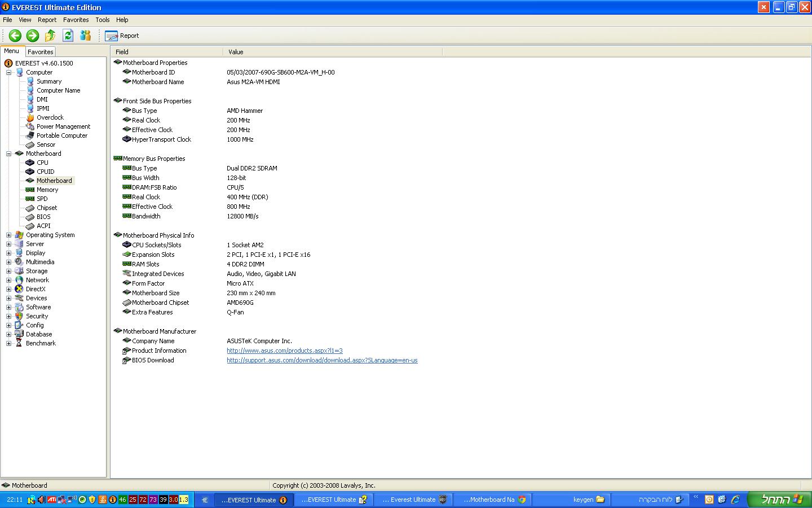Click the Up one level toolbar icon
The height and width of the screenshot is (508, 812).
(x=50, y=36)
